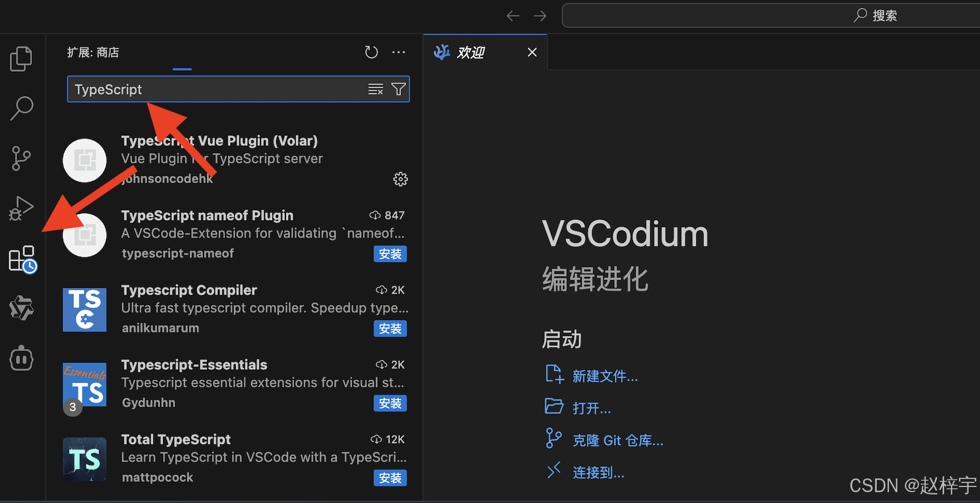Click publisher name typescript-nameof
The width and height of the screenshot is (980, 503).
[x=178, y=253]
